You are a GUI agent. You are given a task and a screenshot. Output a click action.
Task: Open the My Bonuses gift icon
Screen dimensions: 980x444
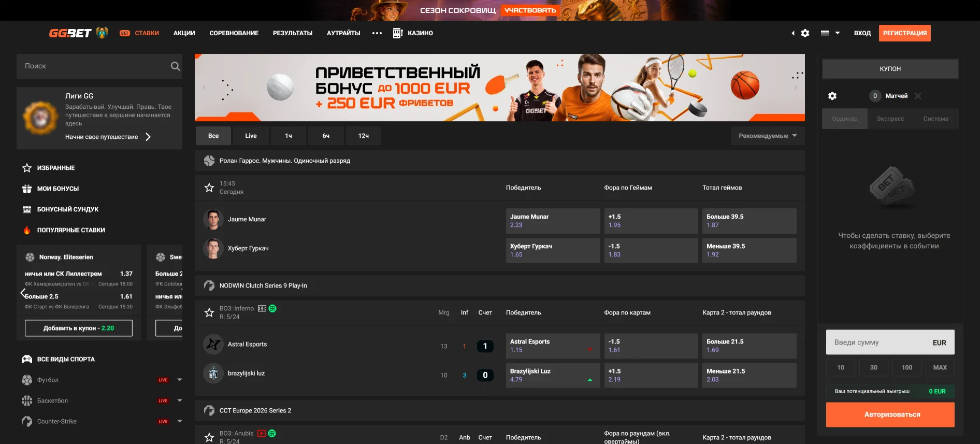coord(27,189)
